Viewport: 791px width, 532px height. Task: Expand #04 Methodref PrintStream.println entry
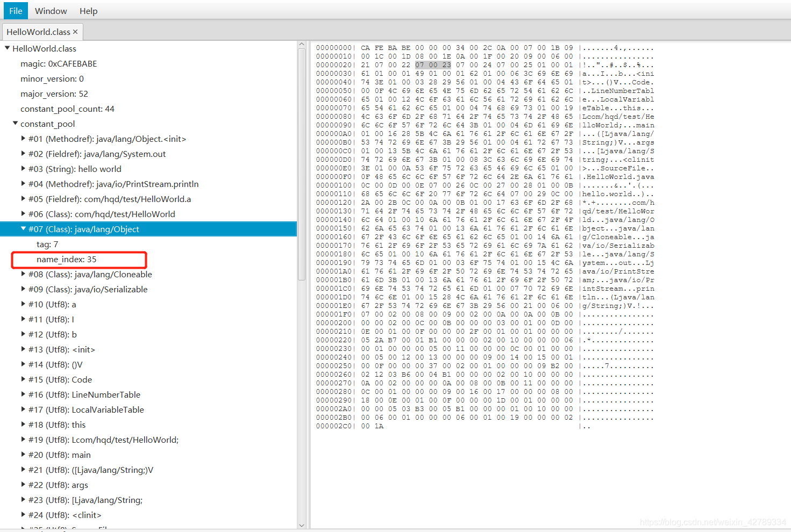24,183
